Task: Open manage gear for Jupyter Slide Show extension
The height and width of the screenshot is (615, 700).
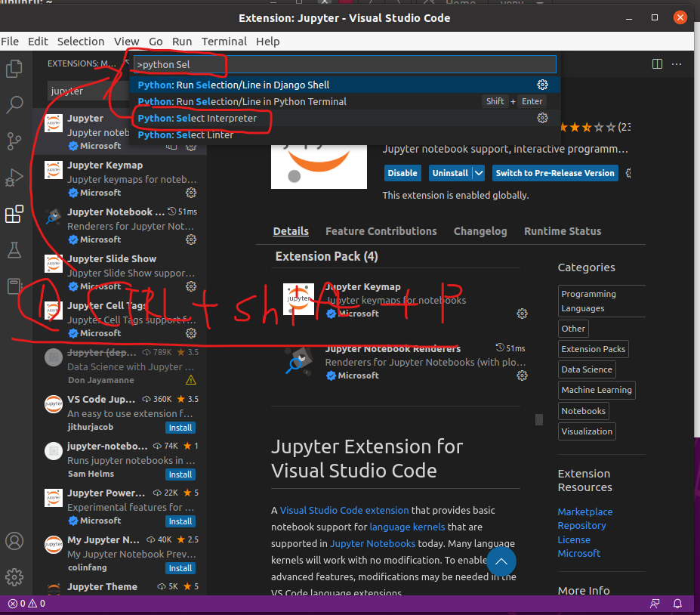Action: tap(191, 286)
